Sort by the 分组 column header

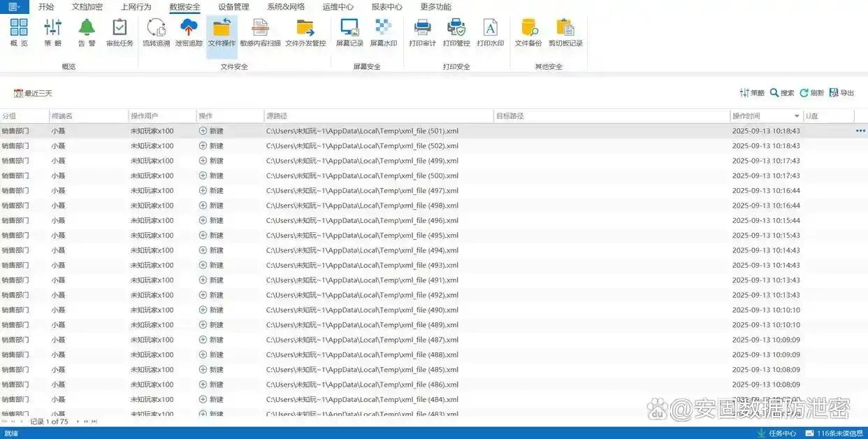(24, 115)
